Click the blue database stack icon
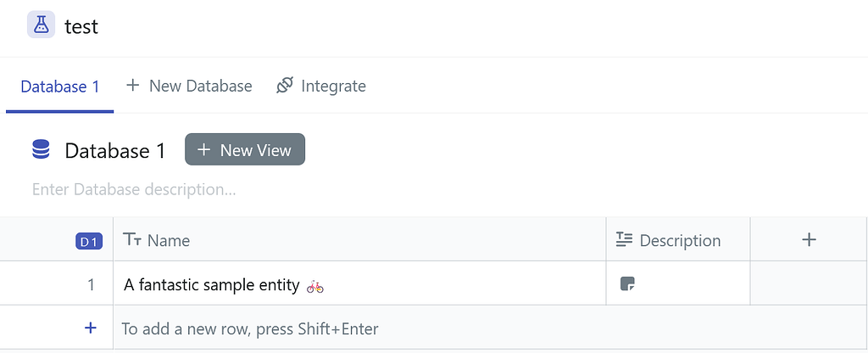Viewport: 868px width, 353px height. click(x=41, y=150)
